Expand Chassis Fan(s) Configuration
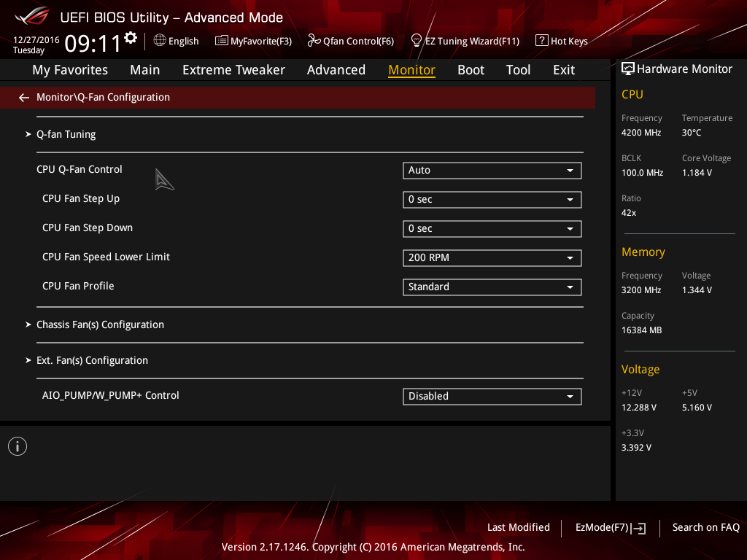 click(100, 324)
